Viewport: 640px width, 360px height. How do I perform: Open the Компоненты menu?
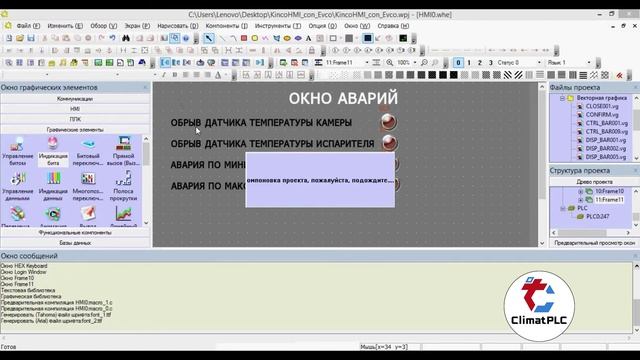pos(227,26)
